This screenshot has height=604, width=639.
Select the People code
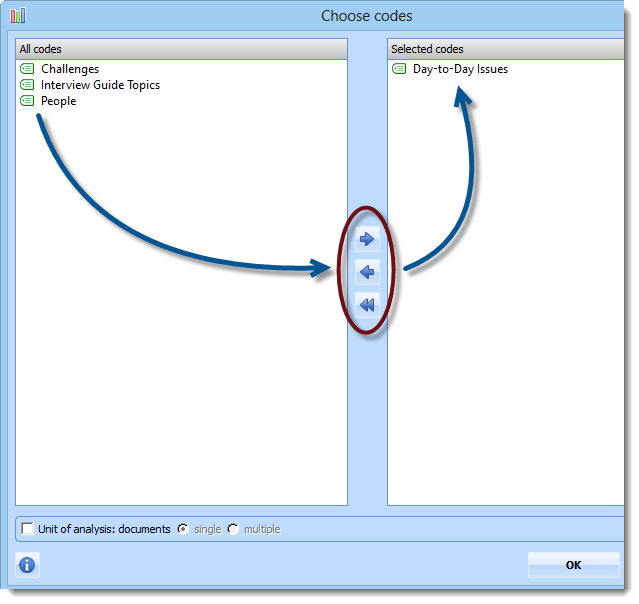point(59,101)
